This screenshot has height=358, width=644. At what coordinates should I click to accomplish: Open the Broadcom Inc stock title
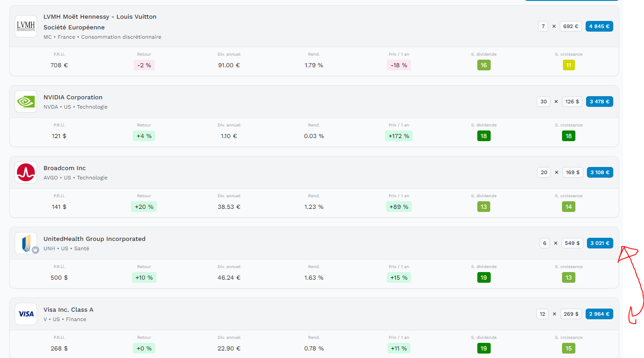coord(65,168)
